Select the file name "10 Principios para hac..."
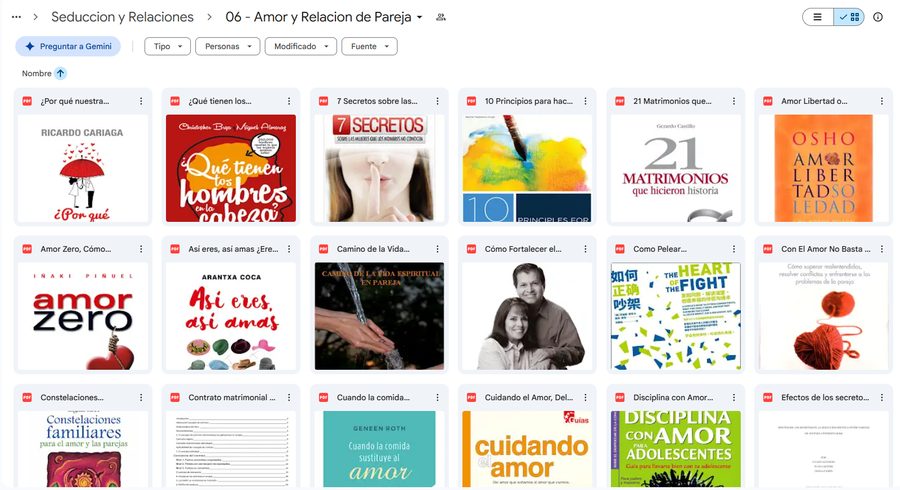The width and height of the screenshot is (900, 490). tap(529, 101)
